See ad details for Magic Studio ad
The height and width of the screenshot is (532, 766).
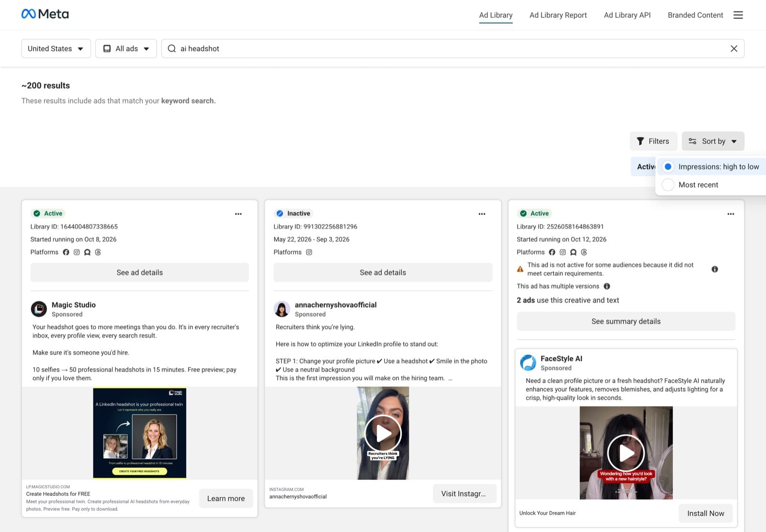pyautogui.click(x=140, y=272)
